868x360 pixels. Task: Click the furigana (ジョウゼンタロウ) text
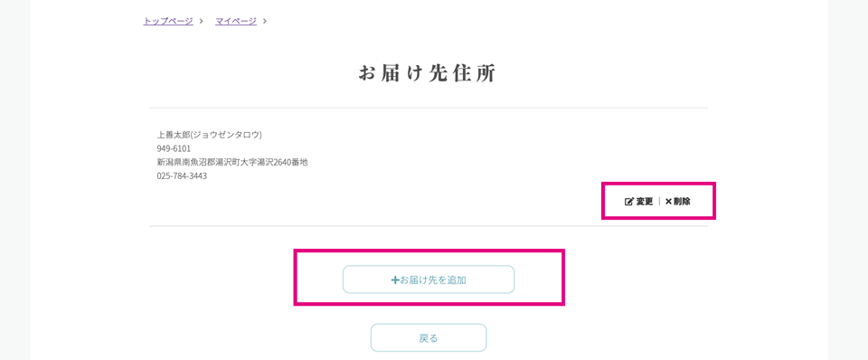[x=226, y=135]
